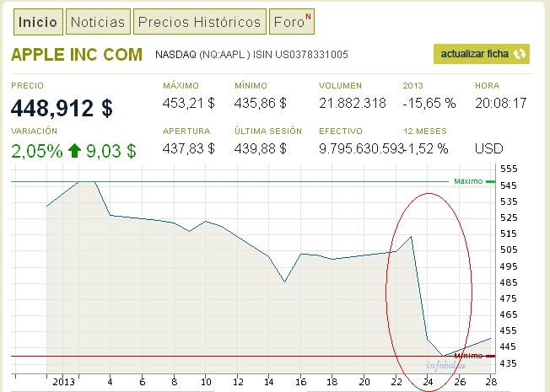Image resolution: width=550 pixels, height=392 pixels.
Task: Click the 12 meses value -1,52 %
Action: (427, 148)
